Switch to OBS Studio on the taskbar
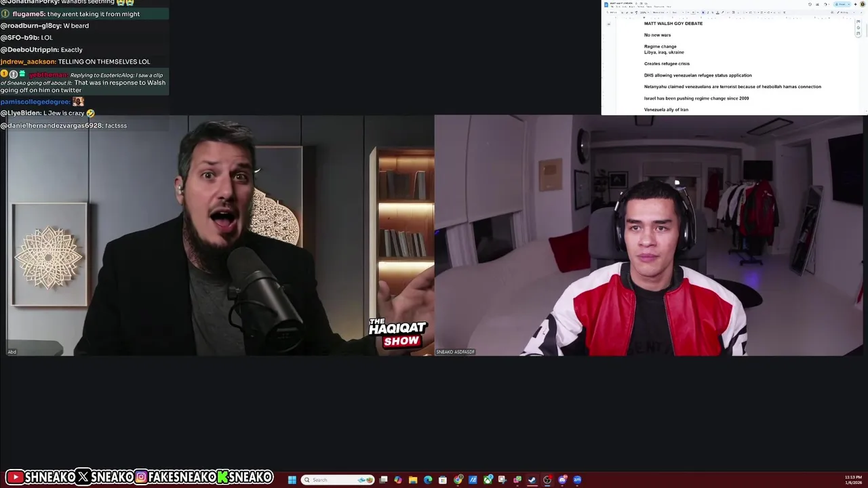This screenshot has height=488, width=868. tap(547, 480)
